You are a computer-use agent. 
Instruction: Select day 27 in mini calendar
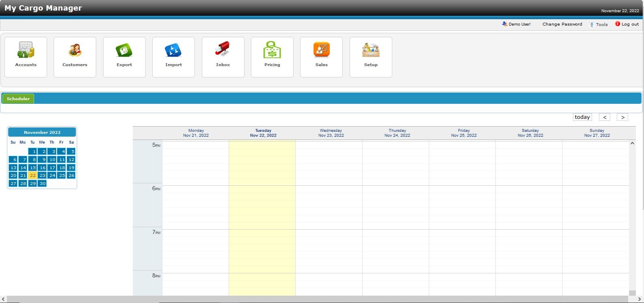(13, 183)
